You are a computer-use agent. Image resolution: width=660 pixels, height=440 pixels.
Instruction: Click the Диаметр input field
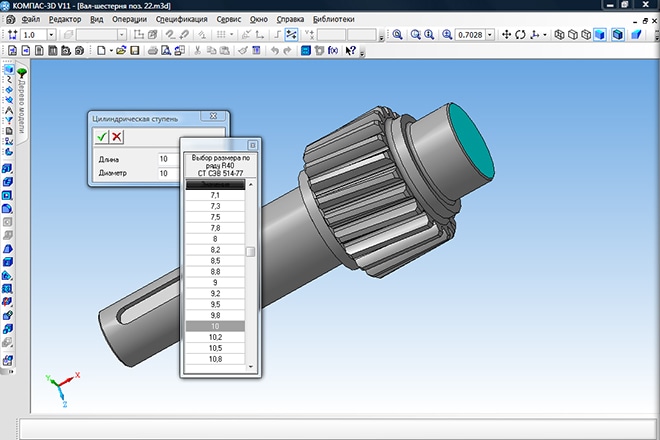[169, 173]
